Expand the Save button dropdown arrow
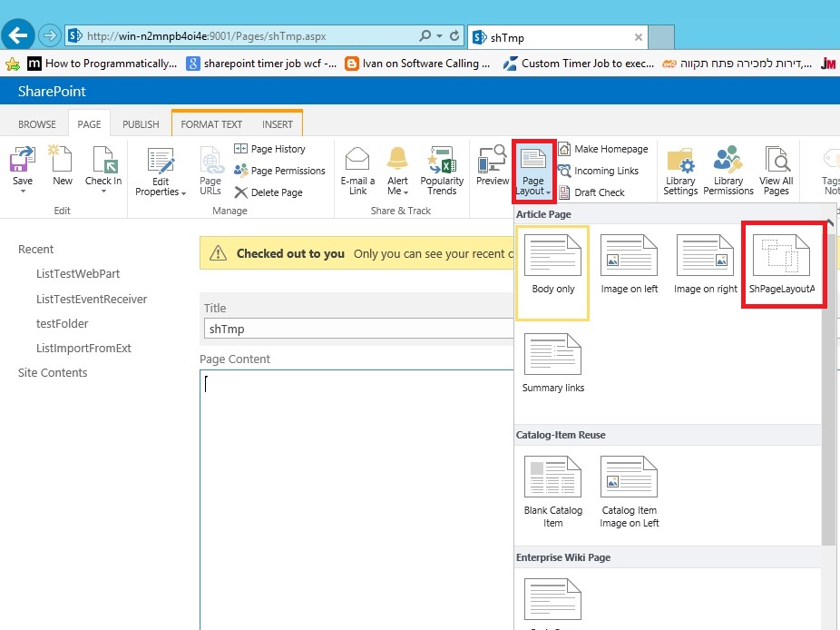840x630 pixels. (23, 191)
